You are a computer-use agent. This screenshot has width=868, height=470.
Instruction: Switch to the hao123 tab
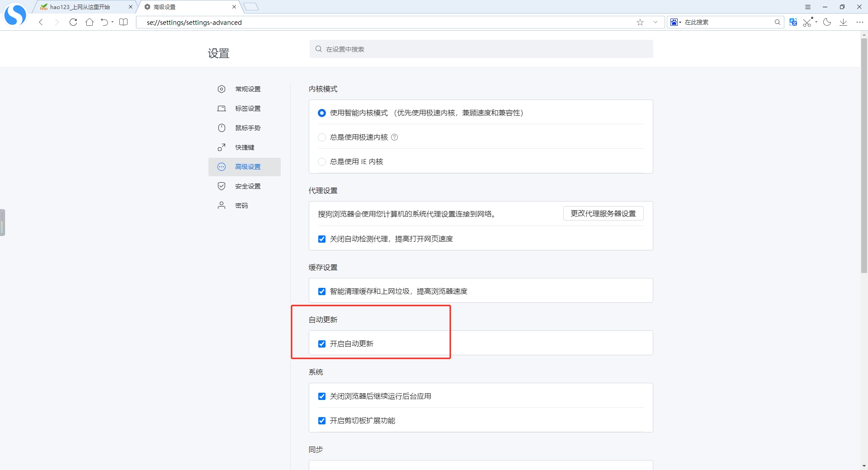click(x=80, y=7)
